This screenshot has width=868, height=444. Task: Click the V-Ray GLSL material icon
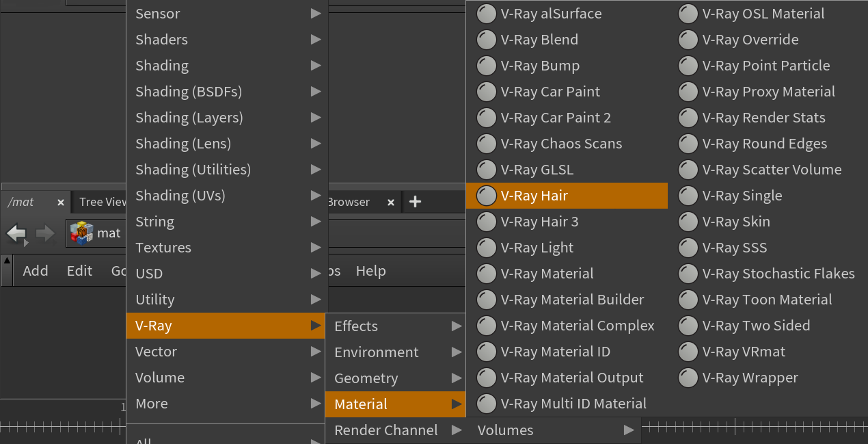(486, 170)
